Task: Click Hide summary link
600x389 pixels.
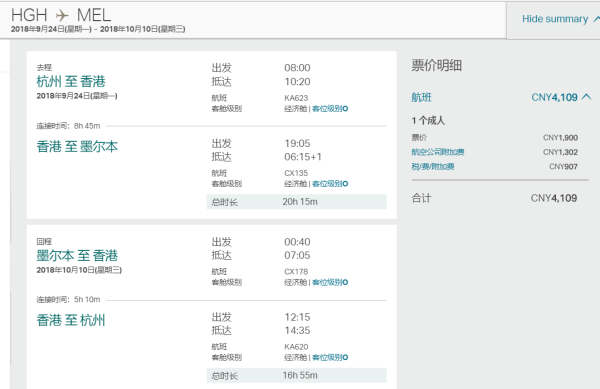Action: [x=555, y=19]
